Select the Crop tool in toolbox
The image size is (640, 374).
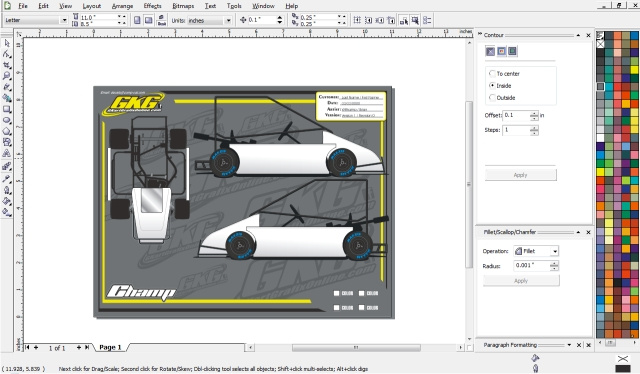point(7,65)
